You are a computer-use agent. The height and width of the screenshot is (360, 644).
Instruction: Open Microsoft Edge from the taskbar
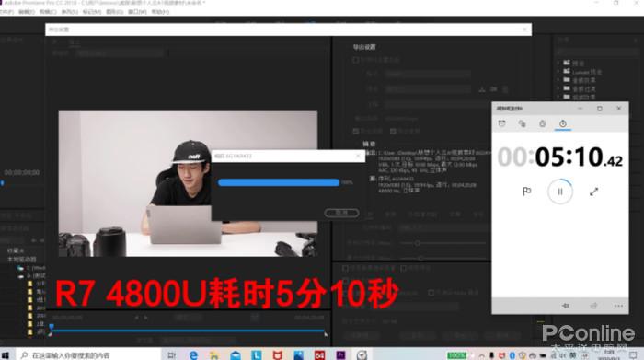coord(193,354)
